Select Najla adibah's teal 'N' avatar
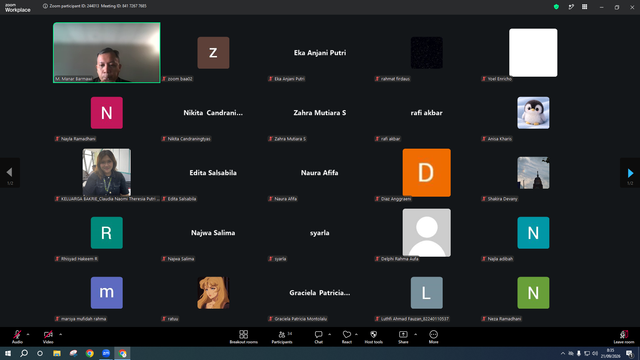Screen dimensions: 640x360 533,233
